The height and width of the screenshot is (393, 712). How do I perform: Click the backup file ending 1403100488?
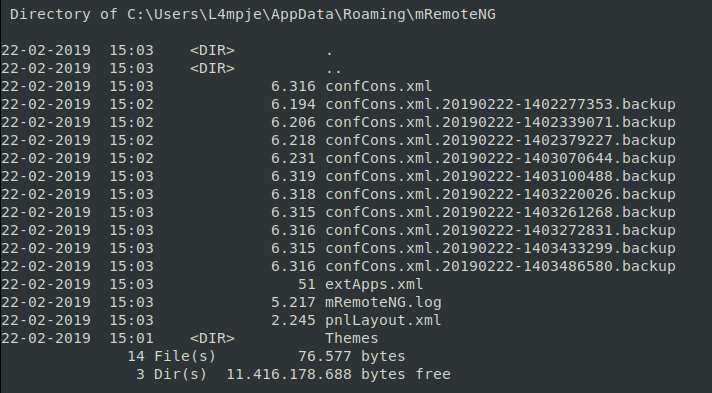pos(500,176)
